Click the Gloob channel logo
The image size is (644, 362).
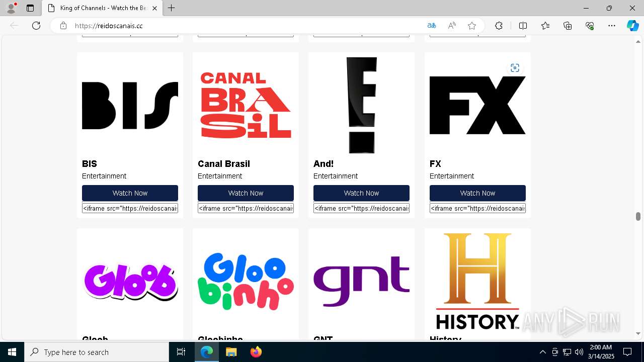[x=130, y=282]
